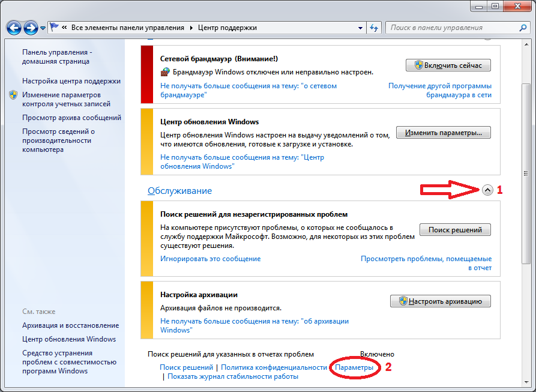Click the Поиск решений button

(455, 230)
